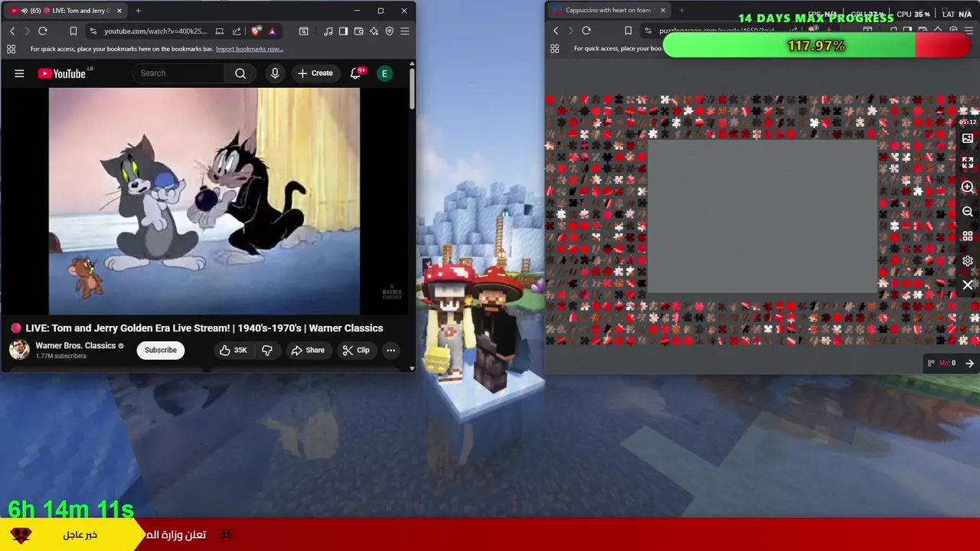This screenshot has width=980, height=551.
Task: Zoom in on the puzzle
Action: tap(968, 187)
